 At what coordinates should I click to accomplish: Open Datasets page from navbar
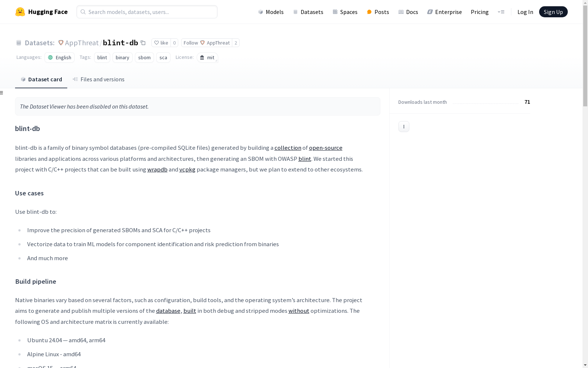pos(308,12)
